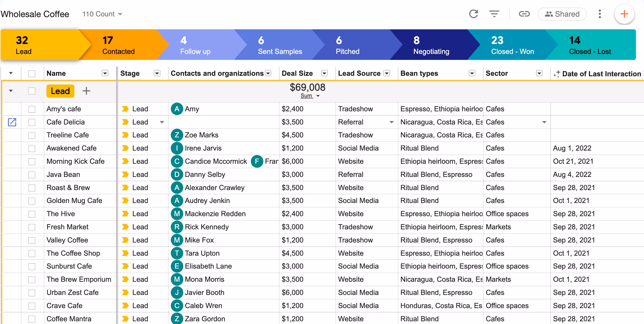Click the yellow Lead group label

click(x=60, y=91)
